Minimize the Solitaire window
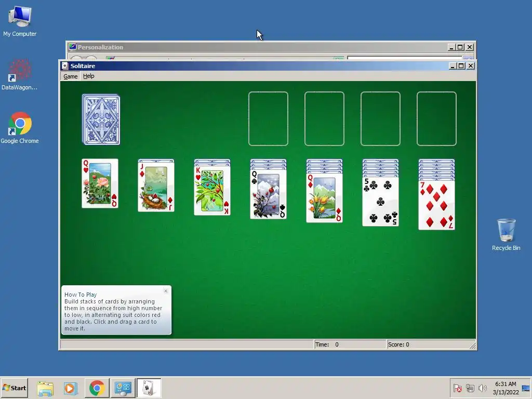The height and width of the screenshot is (399, 532). click(x=453, y=66)
